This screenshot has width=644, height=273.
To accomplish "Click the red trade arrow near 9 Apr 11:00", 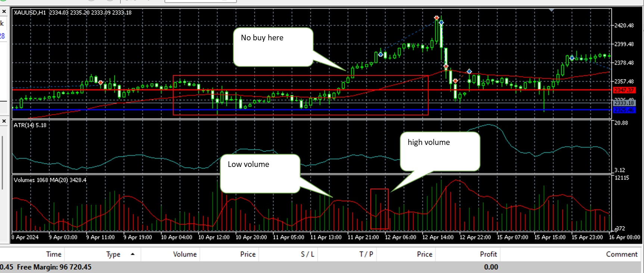I will (100, 83).
